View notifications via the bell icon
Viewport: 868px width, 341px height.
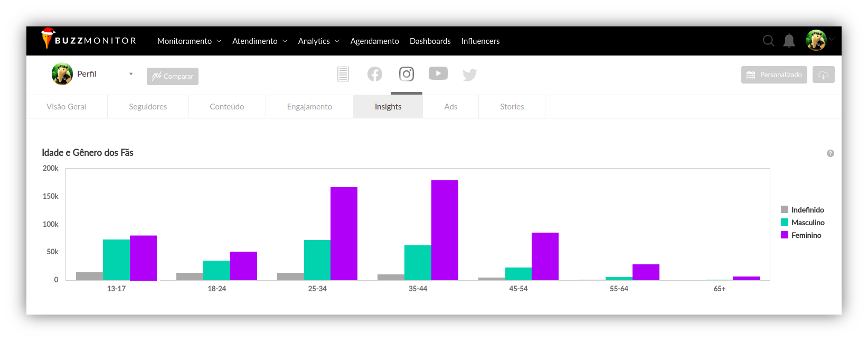tap(789, 41)
